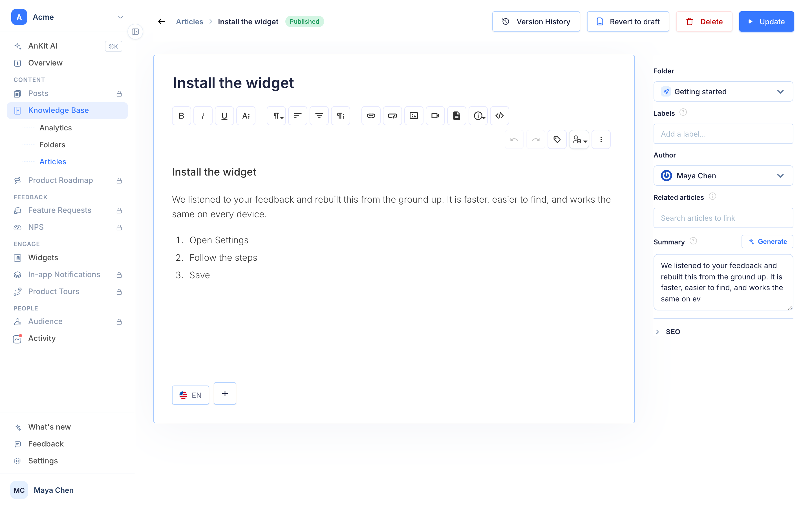The image size is (812, 508).
Task: Expand the SEO section
Action: (x=668, y=332)
